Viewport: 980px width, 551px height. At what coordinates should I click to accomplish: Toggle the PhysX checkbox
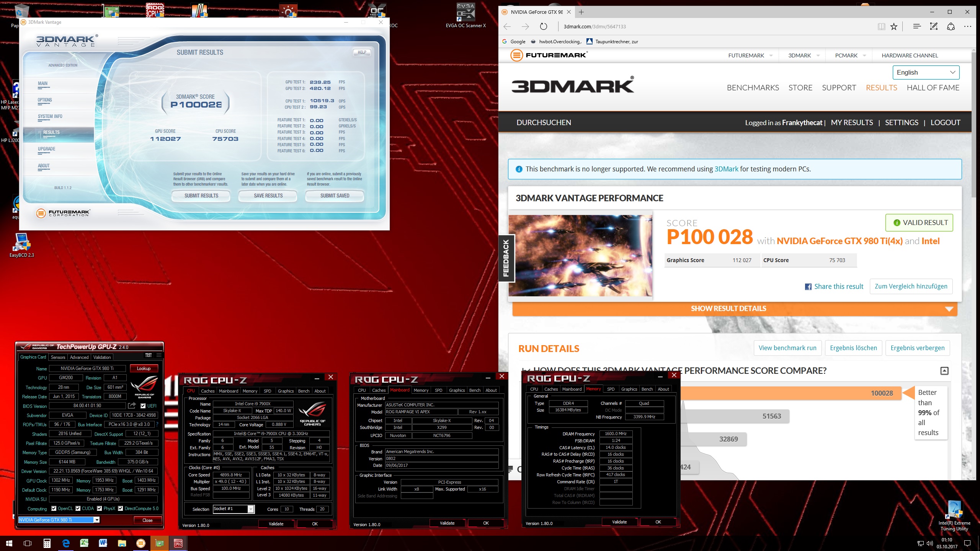(100, 509)
